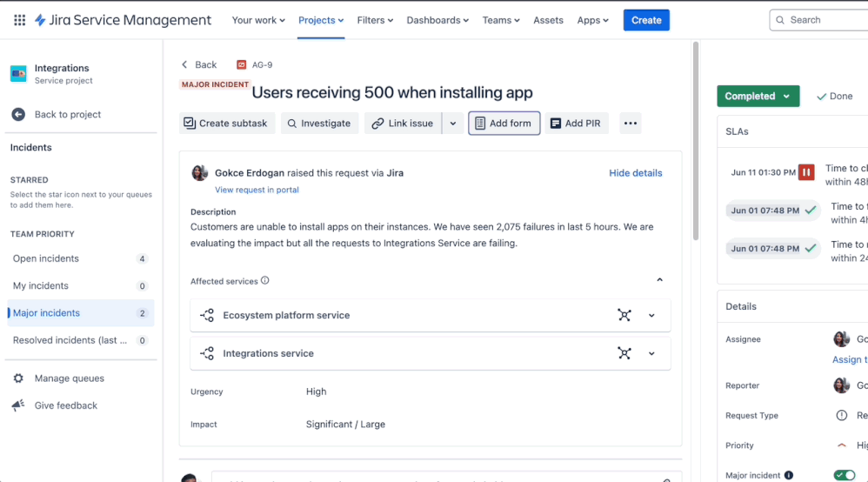This screenshot has width=868, height=482.
Task: Click the Urgency value High
Action: click(x=316, y=392)
